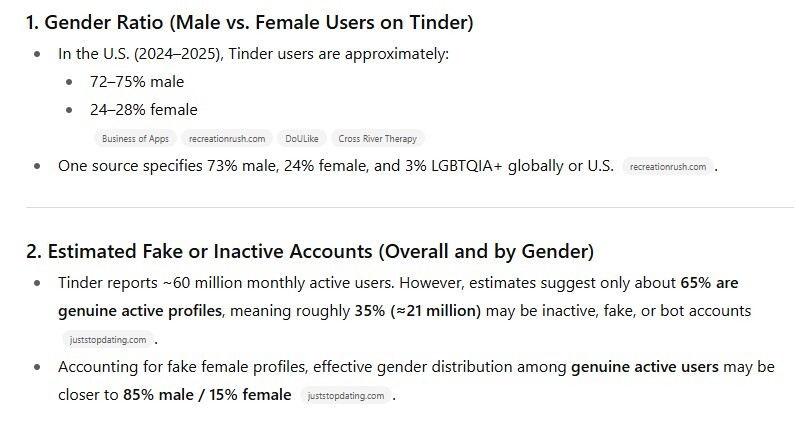Click juststopdating.com chip after "15% female"

coord(346,396)
